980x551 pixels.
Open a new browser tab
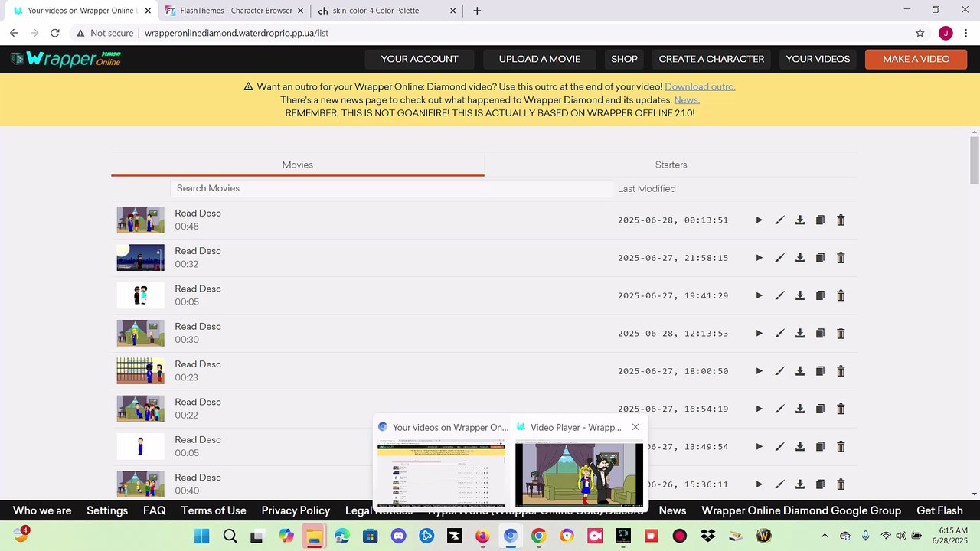click(477, 11)
